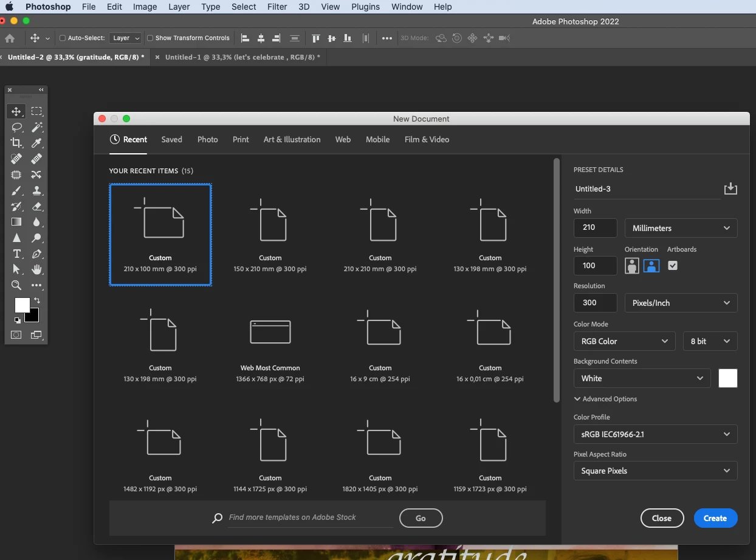Screen dimensions: 756x560
Task: Select the Gradient tool
Action: [16, 222]
